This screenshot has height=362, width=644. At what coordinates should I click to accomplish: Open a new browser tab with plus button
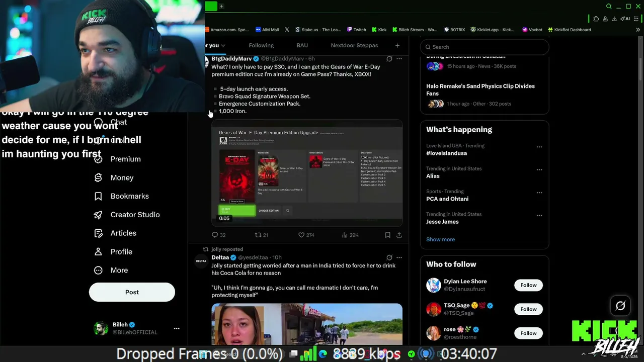click(221, 7)
